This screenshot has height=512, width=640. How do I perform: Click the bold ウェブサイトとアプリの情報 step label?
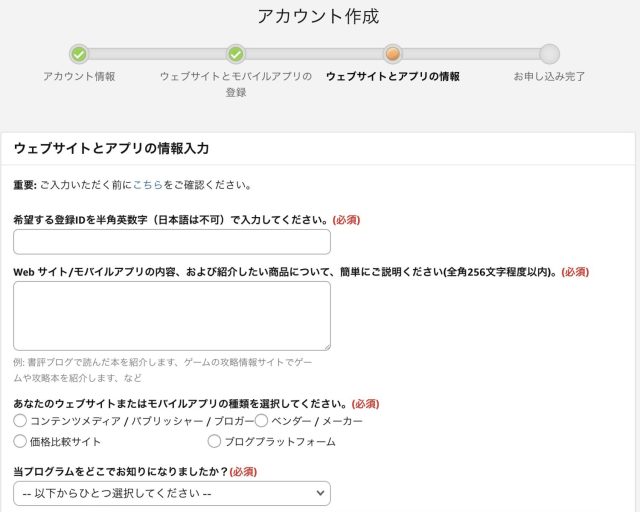pyautogui.click(x=393, y=76)
